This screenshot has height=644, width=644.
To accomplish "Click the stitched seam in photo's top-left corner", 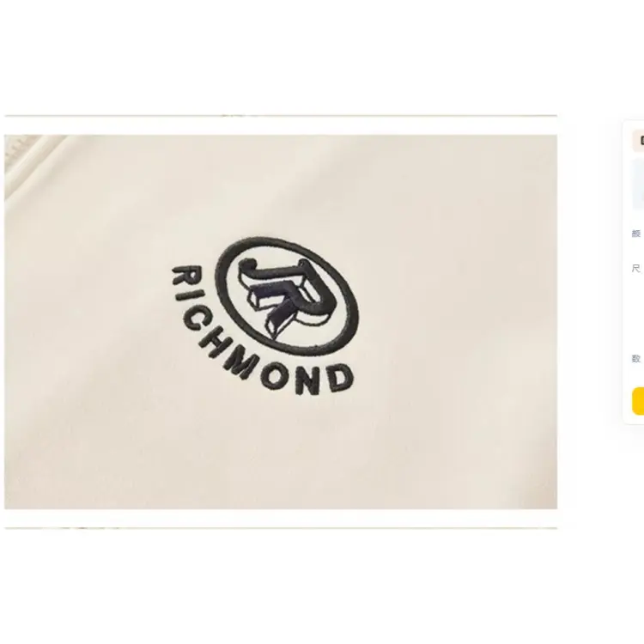I will pyautogui.click(x=26, y=161).
